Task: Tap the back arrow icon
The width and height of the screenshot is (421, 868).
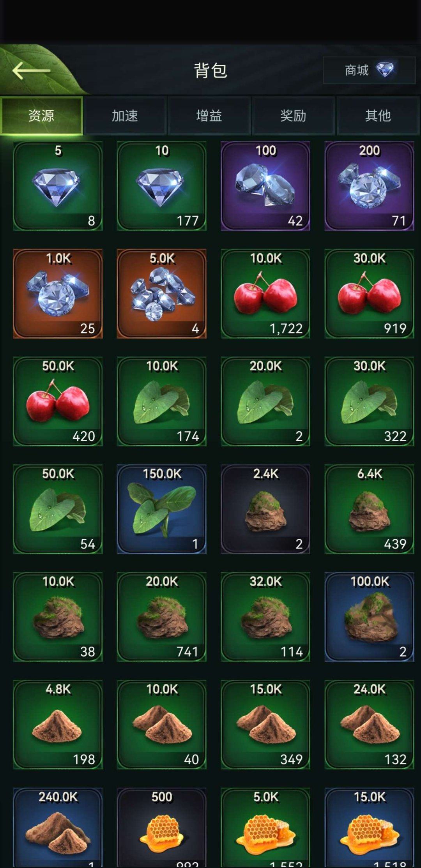Action: 31,71
